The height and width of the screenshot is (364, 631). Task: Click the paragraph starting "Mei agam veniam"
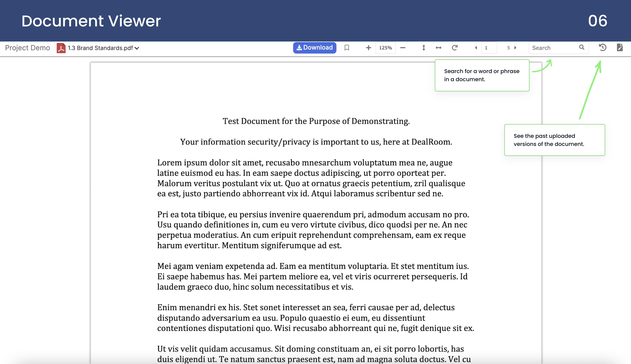(x=313, y=276)
